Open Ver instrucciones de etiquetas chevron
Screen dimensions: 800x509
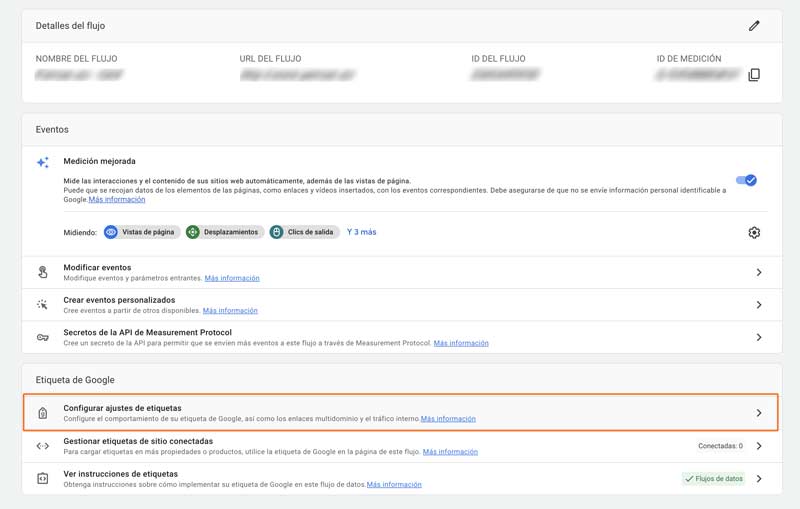[759, 478]
